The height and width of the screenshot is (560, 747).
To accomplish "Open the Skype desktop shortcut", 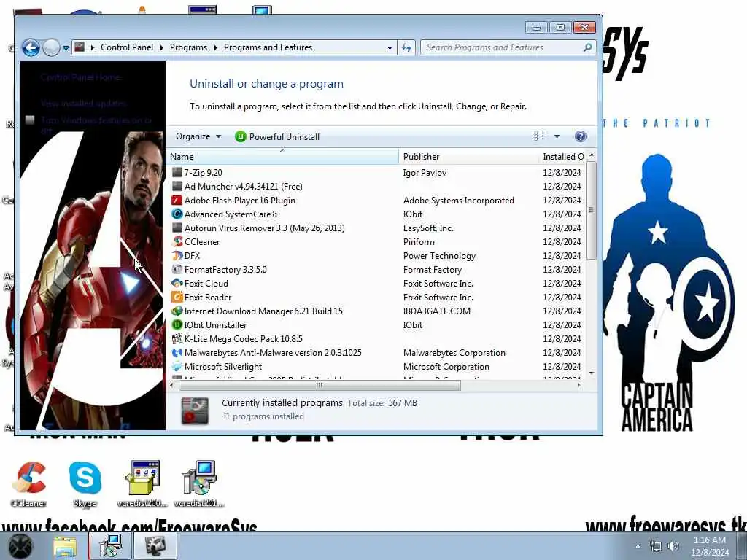I will [x=85, y=483].
